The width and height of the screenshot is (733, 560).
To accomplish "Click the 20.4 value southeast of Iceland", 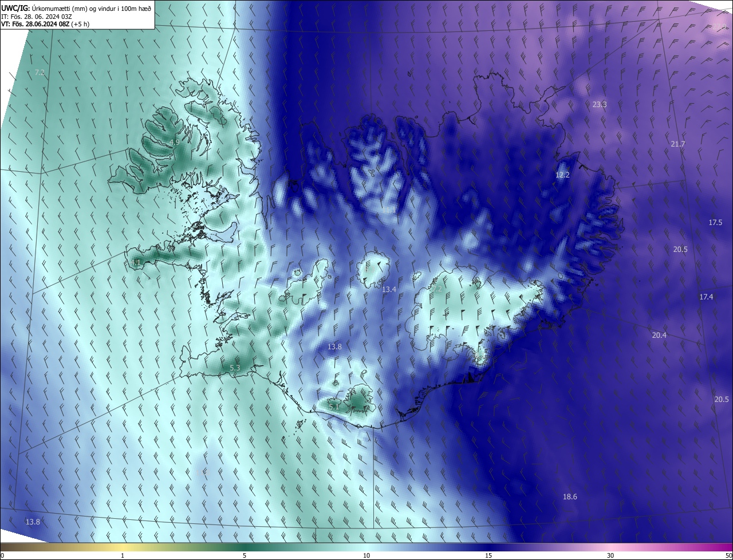I will (659, 335).
